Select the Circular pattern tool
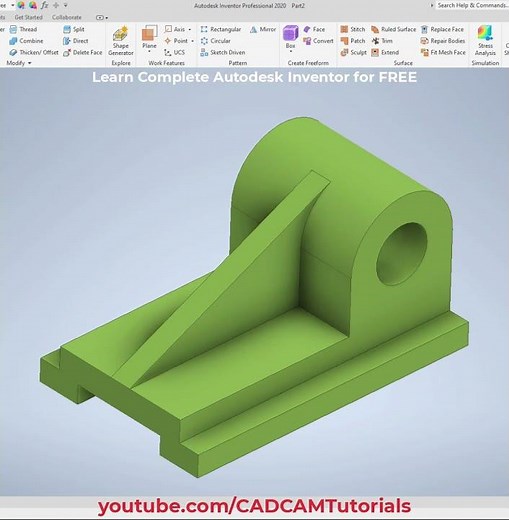Screen dimensions: 509x520 point(215,41)
